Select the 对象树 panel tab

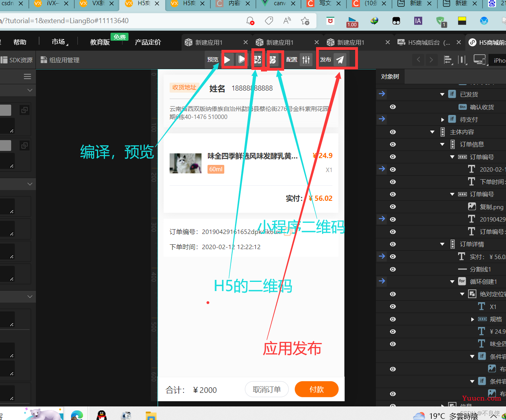pyautogui.click(x=390, y=76)
